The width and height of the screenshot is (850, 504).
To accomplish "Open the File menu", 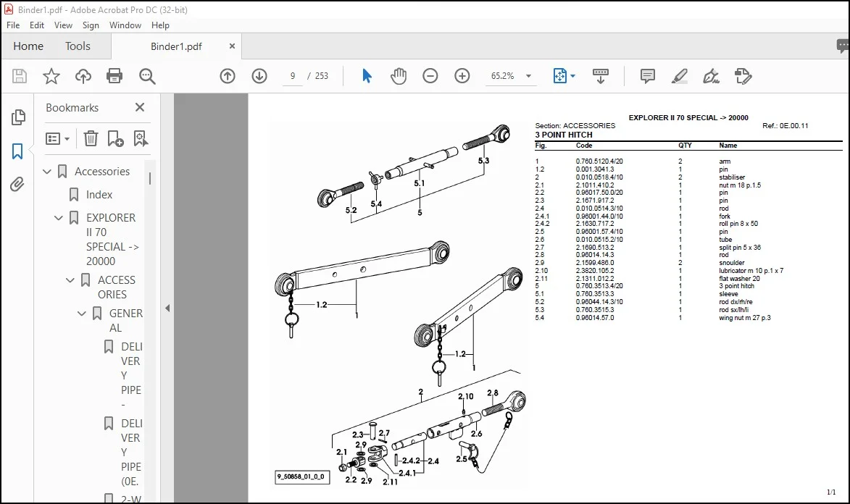I will [x=13, y=25].
